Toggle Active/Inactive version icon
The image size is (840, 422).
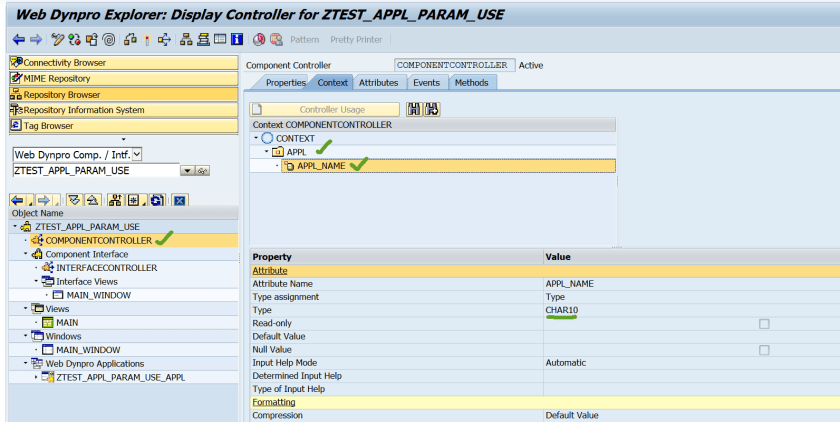[x=74, y=40]
